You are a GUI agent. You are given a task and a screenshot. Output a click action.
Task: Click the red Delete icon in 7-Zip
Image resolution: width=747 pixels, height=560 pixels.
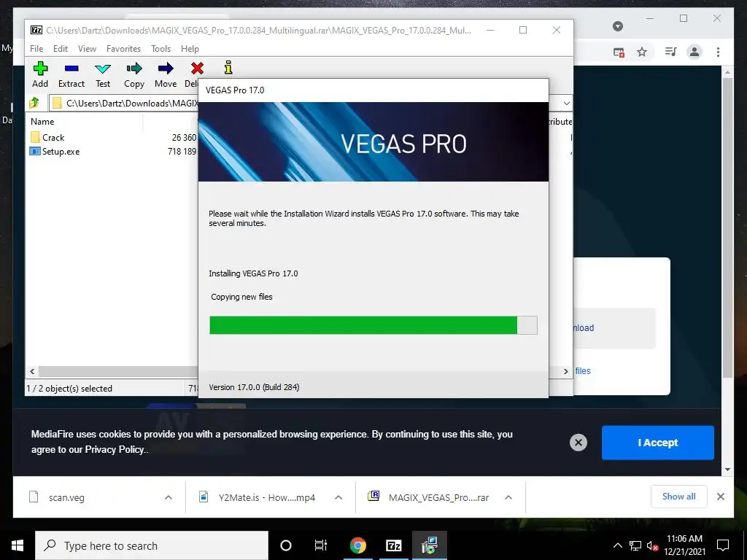[x=197, y=69]
